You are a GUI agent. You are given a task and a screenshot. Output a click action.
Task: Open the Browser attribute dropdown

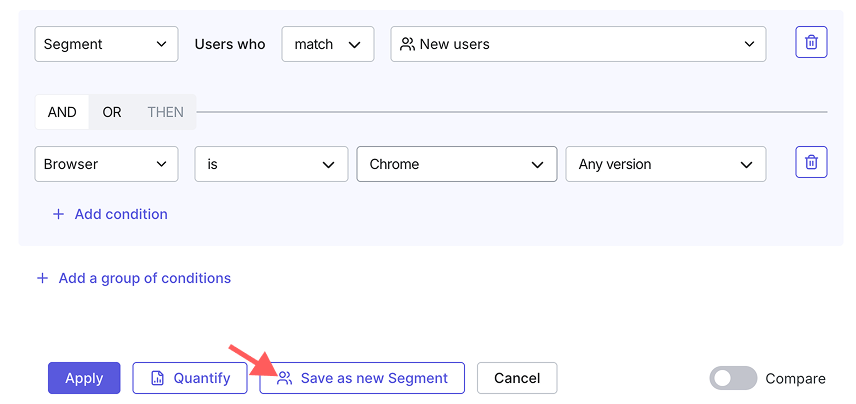106,164
